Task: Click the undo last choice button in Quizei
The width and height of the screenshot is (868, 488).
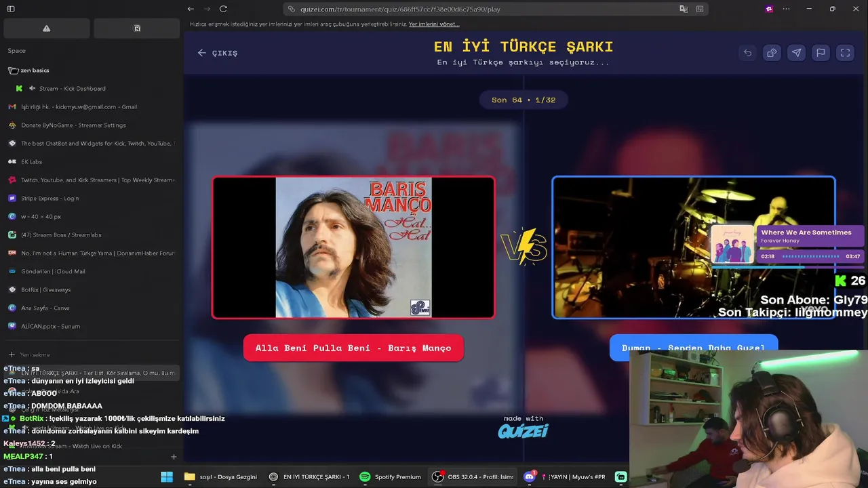Action: (747, 53)
